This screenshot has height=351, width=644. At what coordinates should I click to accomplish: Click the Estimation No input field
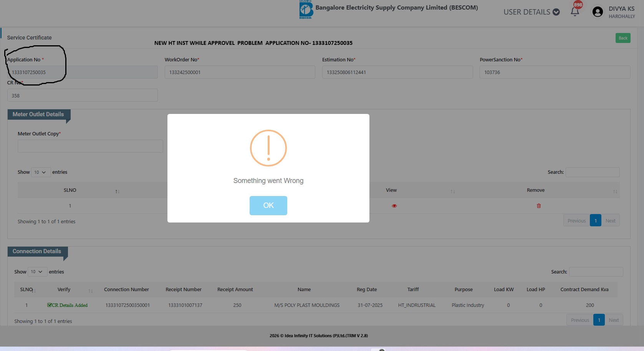click(397, 72)
